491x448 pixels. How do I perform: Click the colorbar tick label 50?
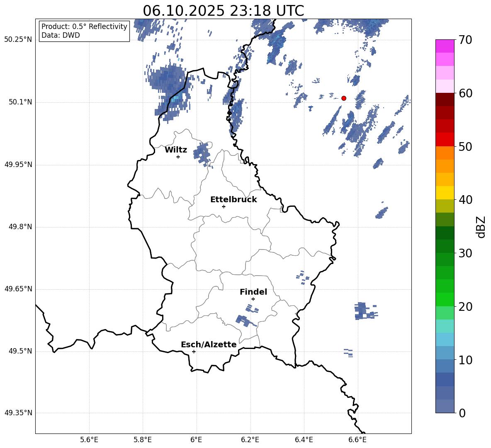(x=465, y=146)
